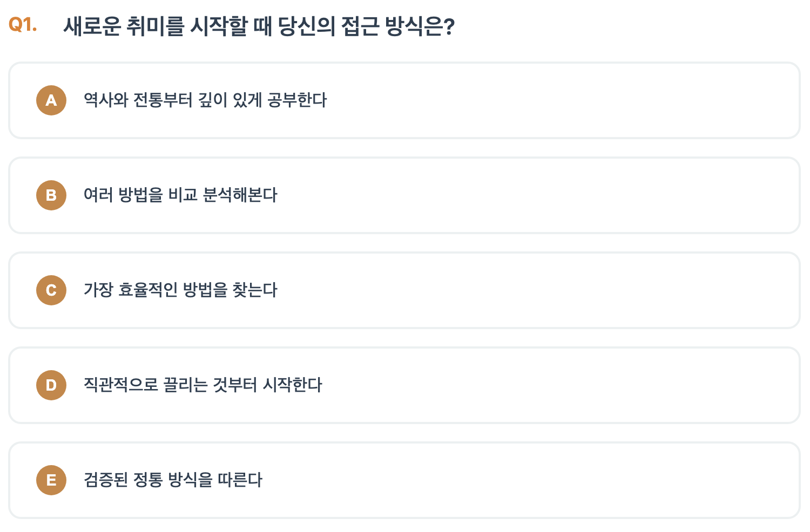Click the text '여러 방법을 비교 분석해본다'
This screenshot has width=810, height=532.
point(181,195)
